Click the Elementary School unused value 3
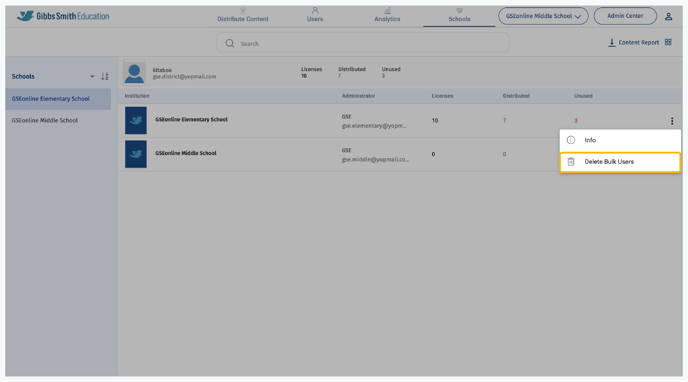This screenshot has width=688, height=382. pos(576,120)
